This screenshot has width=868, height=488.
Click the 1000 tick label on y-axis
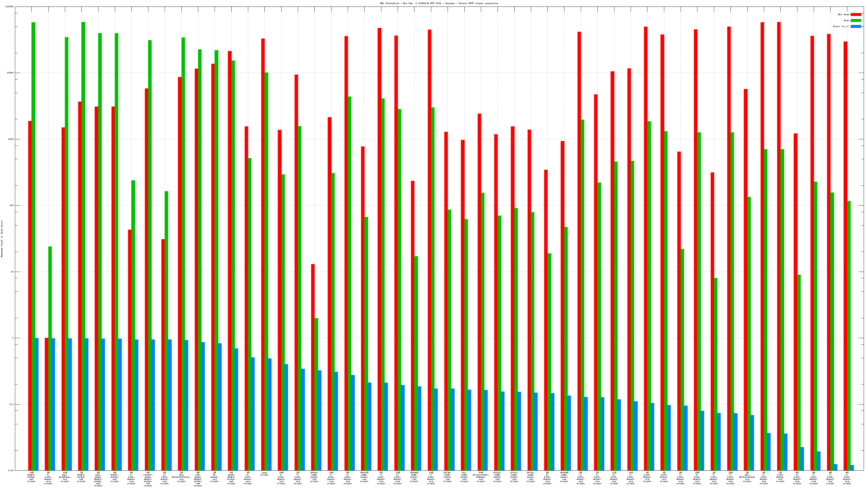pos(11,139)
